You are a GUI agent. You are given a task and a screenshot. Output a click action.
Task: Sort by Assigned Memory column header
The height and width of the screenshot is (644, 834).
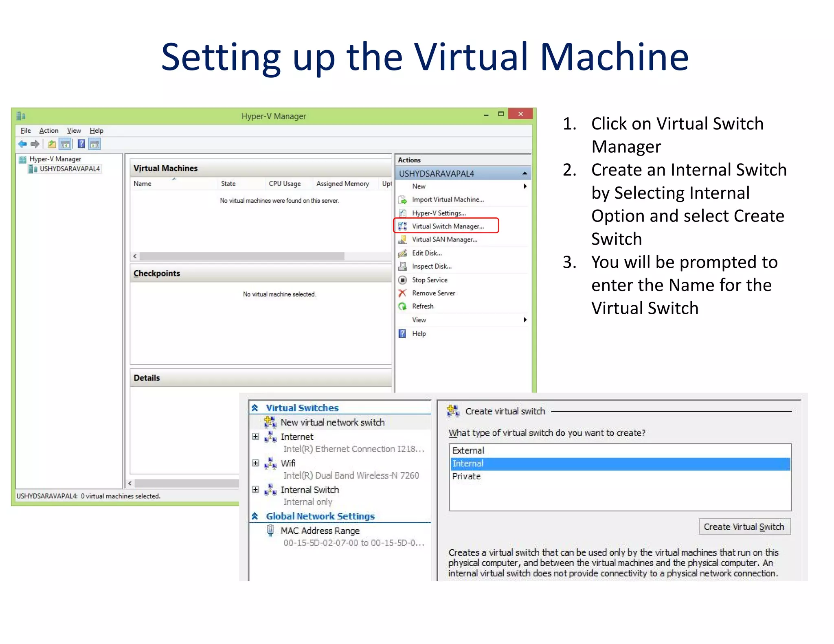point(345,184)
